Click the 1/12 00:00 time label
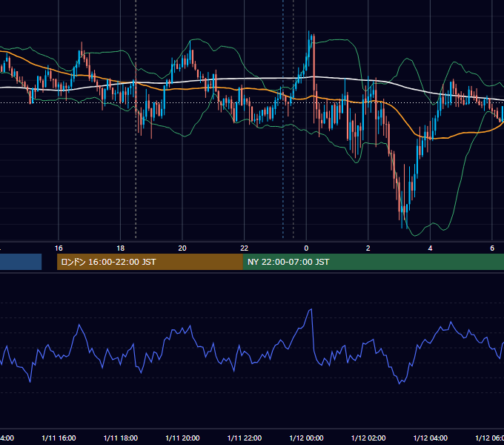 tap(306, 438)
